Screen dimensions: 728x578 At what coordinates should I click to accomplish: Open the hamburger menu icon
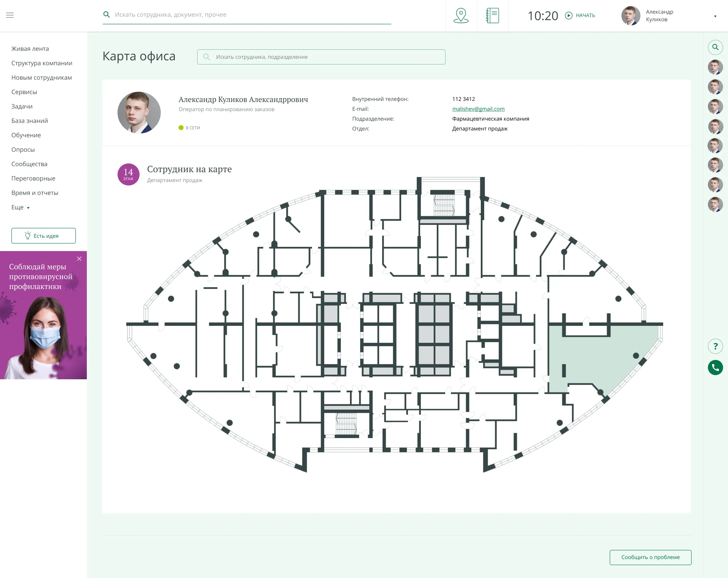[x=10, y=15]
